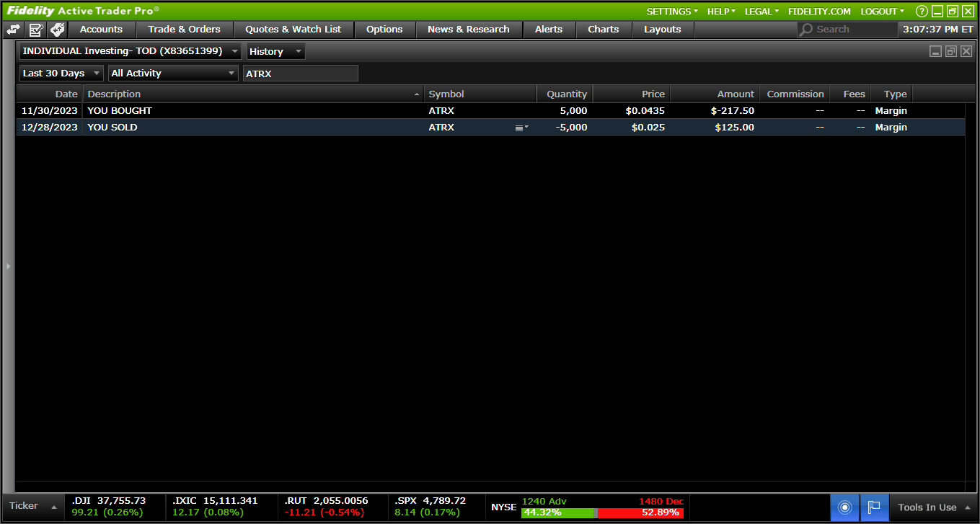This screenshot has width=980, height=524.
Task: Click the ATRX symbol in the YOU SOLD row
Action: tap(441, 128)
